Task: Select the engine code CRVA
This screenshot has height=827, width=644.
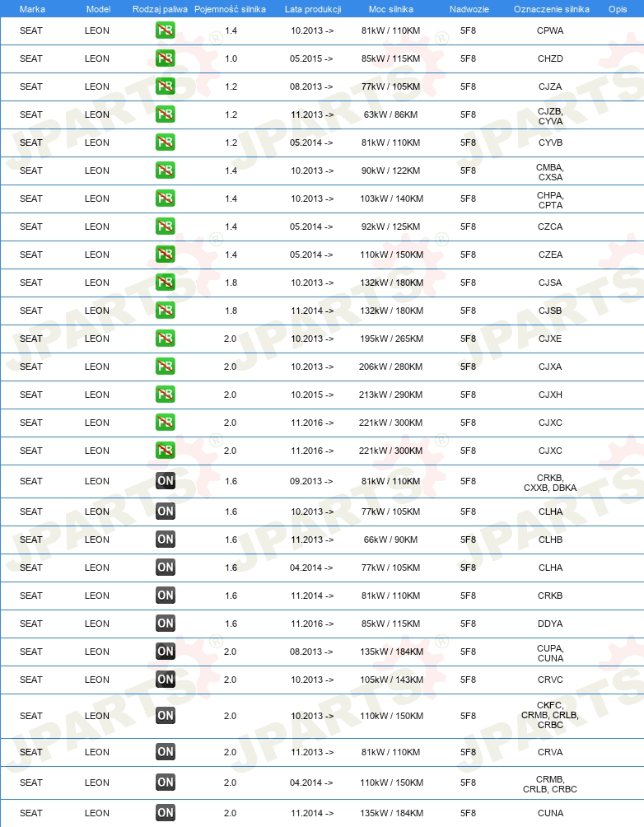Action: click(x=550, y=751)
